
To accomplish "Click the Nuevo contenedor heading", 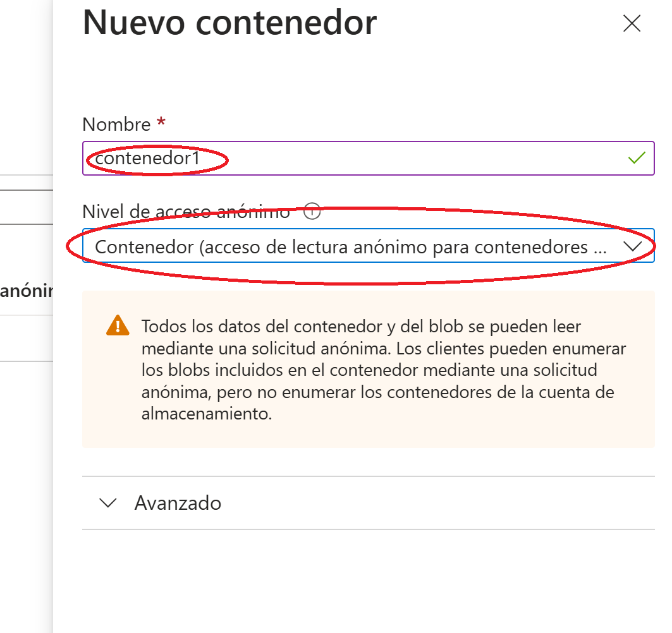I will pyautogui.click(x=229, y=23).
